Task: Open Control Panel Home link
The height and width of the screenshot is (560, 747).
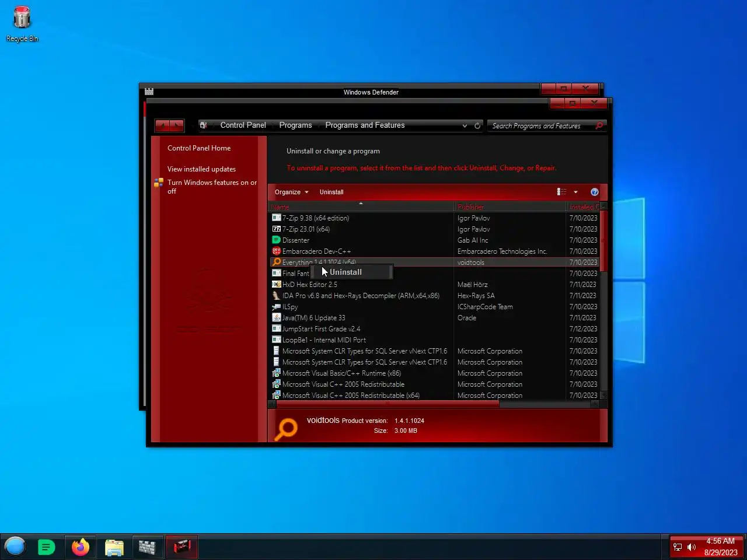Action: pos(199,148)
